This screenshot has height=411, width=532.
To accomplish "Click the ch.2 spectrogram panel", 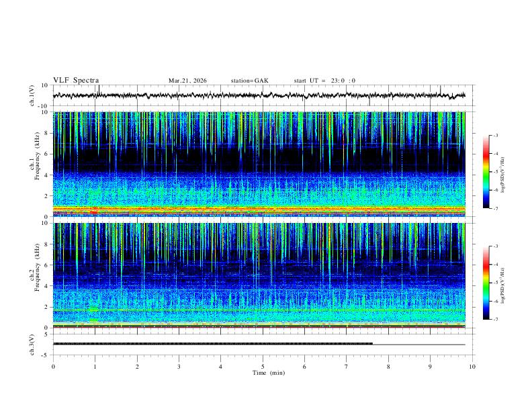I will click(x=259, y=275).
